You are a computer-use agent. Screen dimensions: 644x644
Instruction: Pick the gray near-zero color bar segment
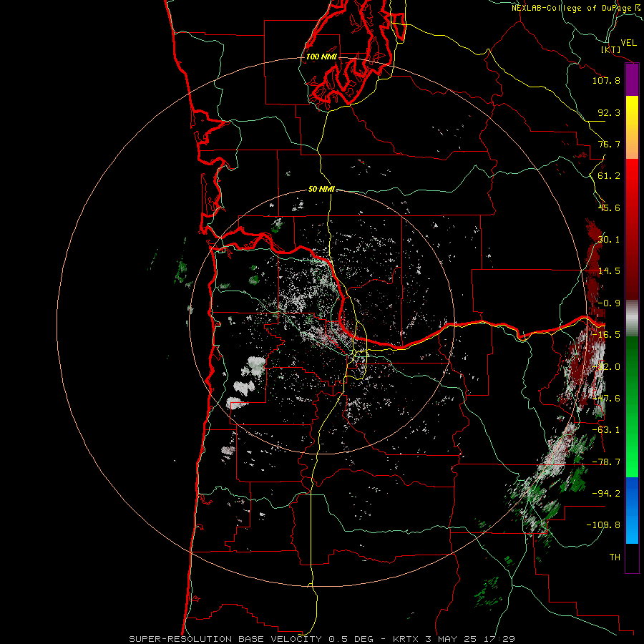632,318
